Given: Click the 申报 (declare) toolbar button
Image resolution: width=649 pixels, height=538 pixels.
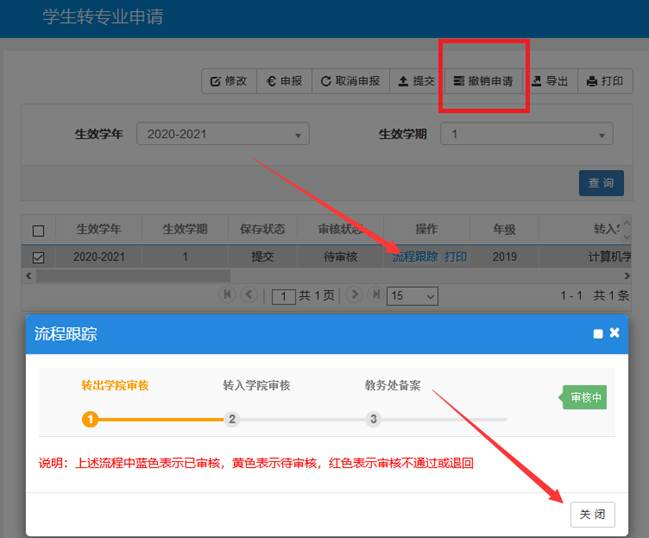Looking at the screenshot, I should point(284,81).
